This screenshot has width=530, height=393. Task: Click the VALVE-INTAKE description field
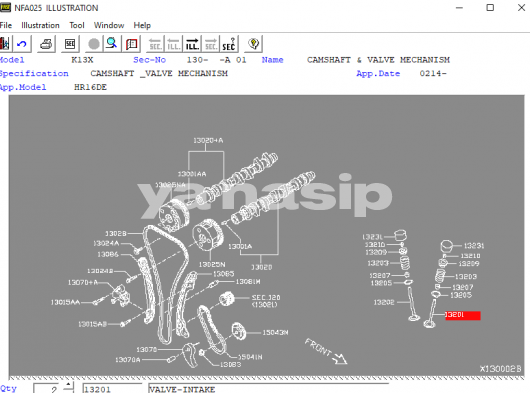[268, 389]
